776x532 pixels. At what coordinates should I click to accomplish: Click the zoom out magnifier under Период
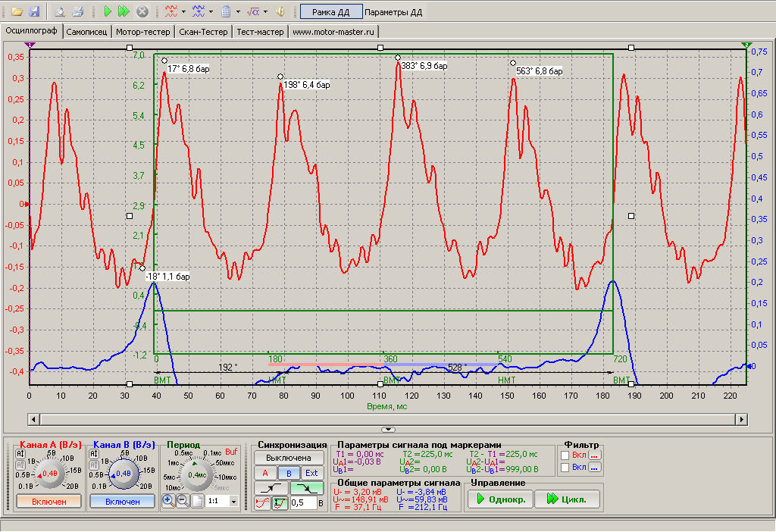tap(183, 501)
